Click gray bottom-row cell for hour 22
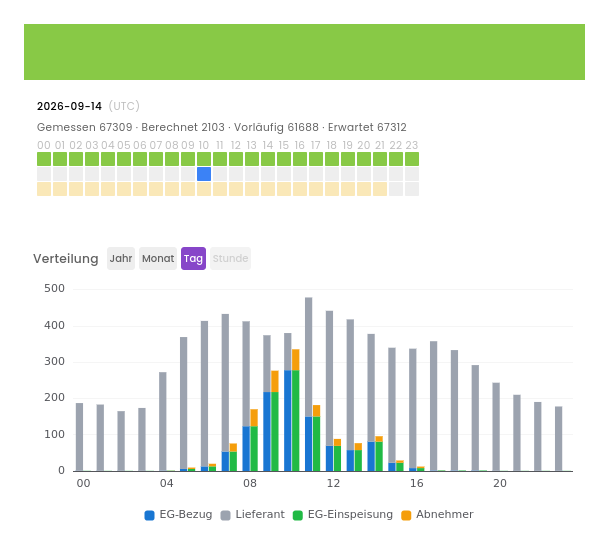The image size is (609, 554). pos(396,189)
